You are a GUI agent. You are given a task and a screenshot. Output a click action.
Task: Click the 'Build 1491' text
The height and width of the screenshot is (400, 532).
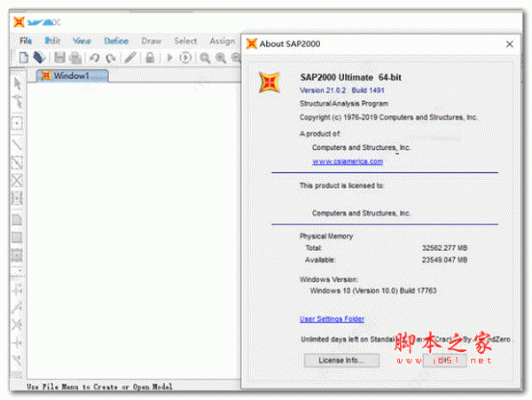[368, 90]
